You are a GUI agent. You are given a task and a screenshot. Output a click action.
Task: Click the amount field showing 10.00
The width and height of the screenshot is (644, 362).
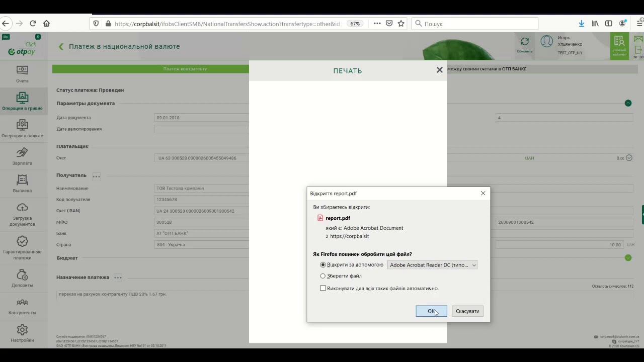pos(560,245)
